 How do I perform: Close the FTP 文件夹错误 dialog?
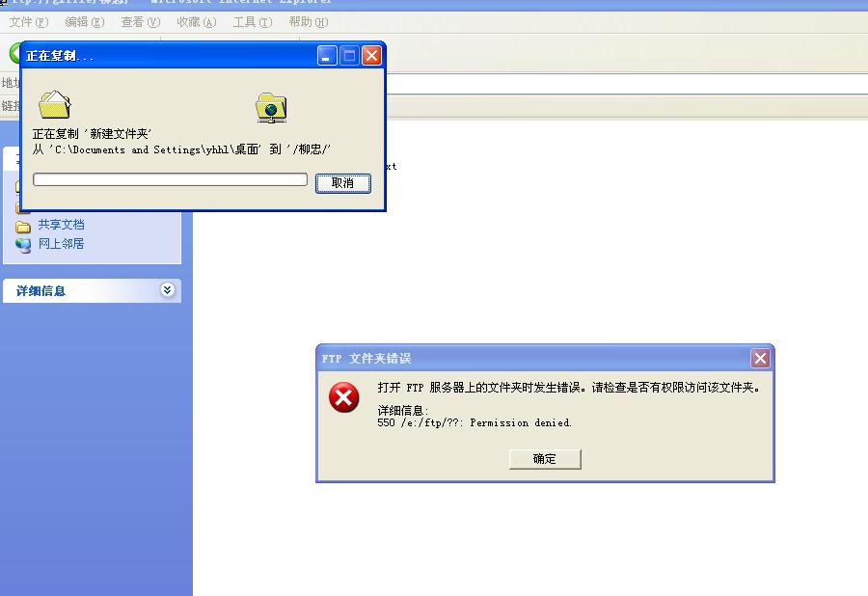[760, 358]
